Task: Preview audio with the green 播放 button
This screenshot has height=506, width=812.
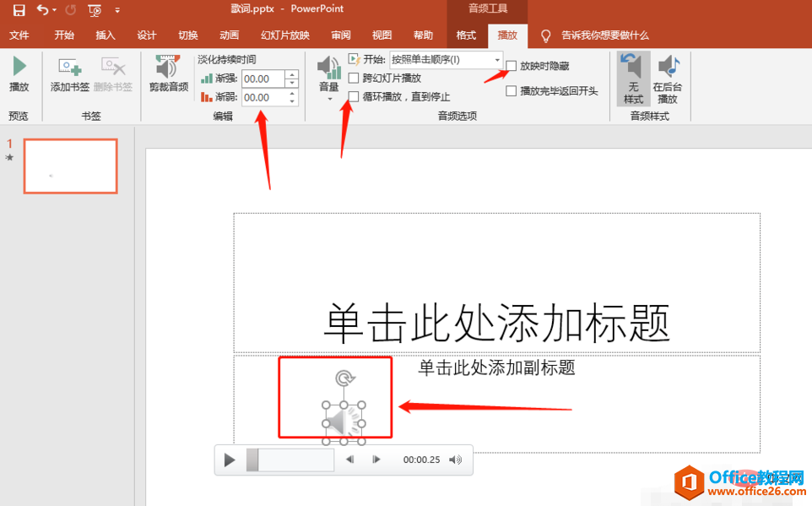Action: (x=19, y=73)
